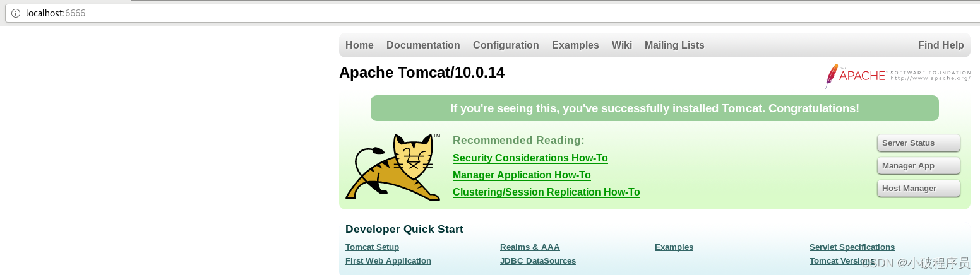This screenshot has width=980, height=275.
Task: Open the Realms & AAA link
Action: (x=530, y=247)
